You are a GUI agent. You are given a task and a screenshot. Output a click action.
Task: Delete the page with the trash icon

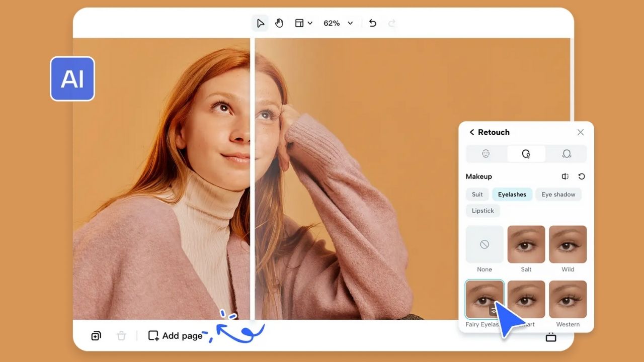(x=121, y=335)
